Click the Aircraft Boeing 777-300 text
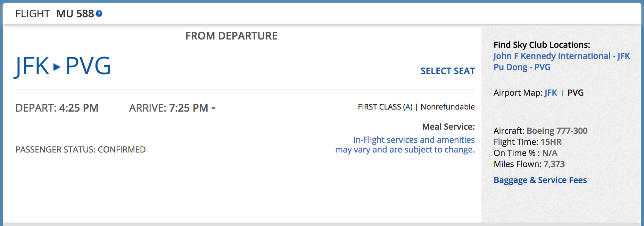644x226 pixels. [x=540, y=131]
